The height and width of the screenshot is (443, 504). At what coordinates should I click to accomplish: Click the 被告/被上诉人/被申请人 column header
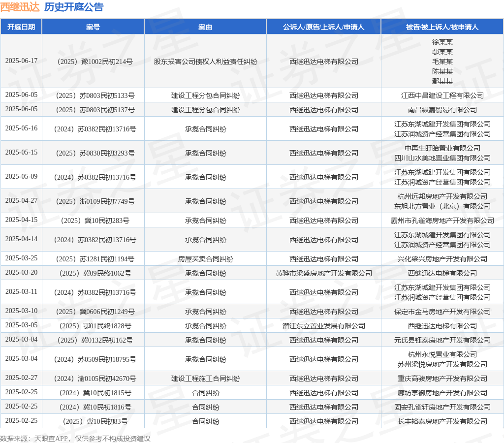[x=442, y=27]
